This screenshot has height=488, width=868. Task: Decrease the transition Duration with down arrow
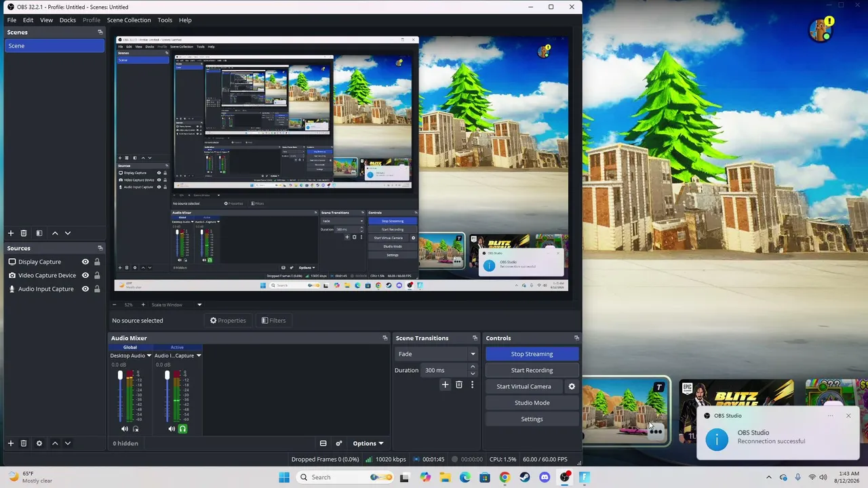[x=473, y=373]
